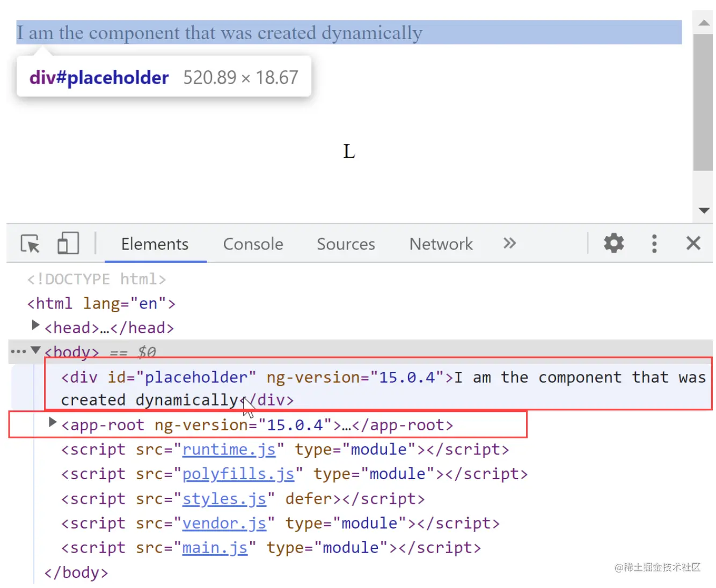Open the DevTools settings gear

click(613, 244)
